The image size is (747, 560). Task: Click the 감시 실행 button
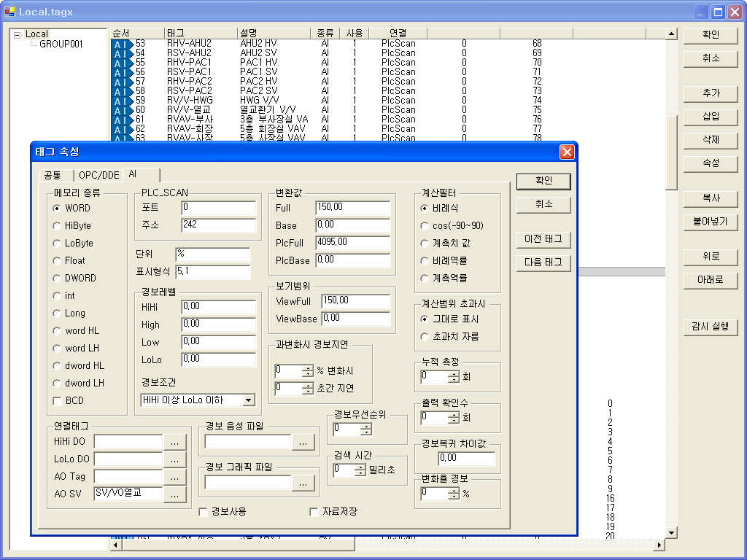point(711,327)
